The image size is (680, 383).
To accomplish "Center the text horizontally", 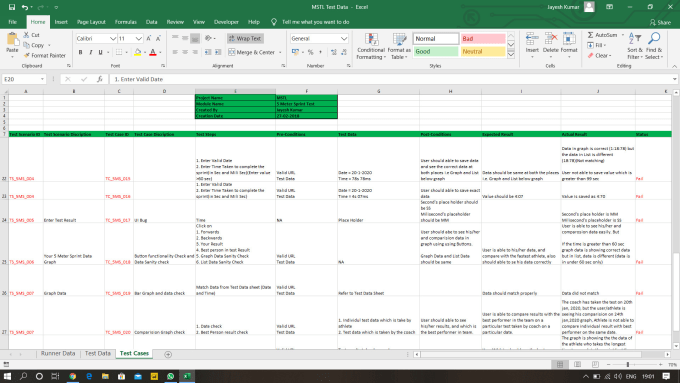I will pos(185,52).
